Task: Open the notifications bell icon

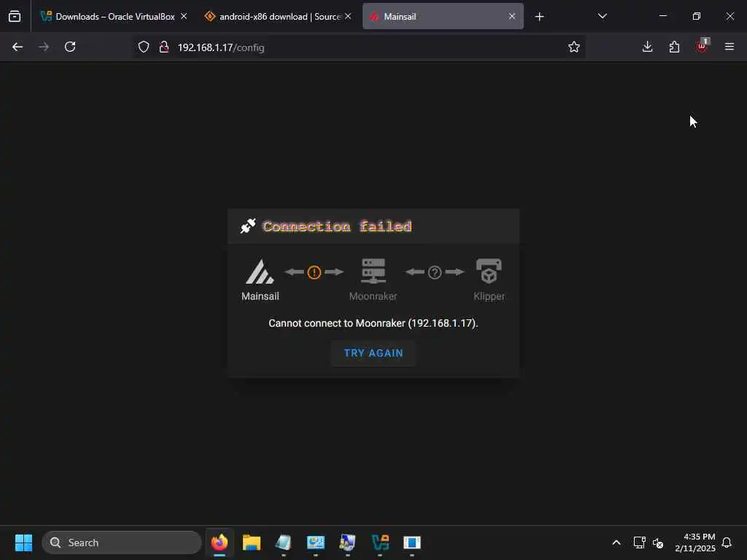Action: [x=727, y=542]
